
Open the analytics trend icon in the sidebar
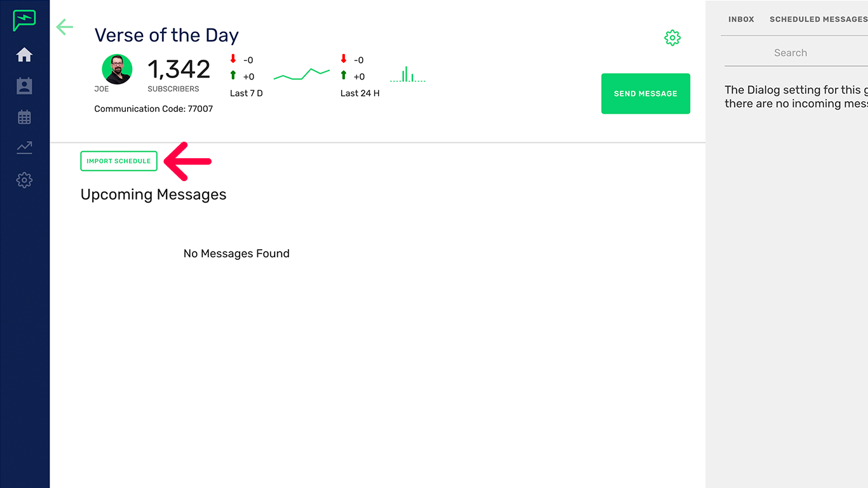(24, 148)
